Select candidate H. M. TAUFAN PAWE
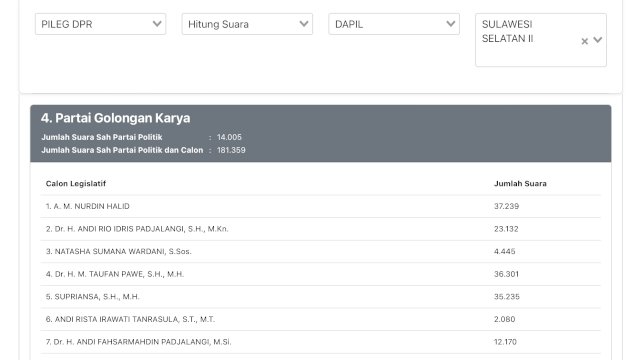Viewport: 640px width, 360px height. coord(115,274)
